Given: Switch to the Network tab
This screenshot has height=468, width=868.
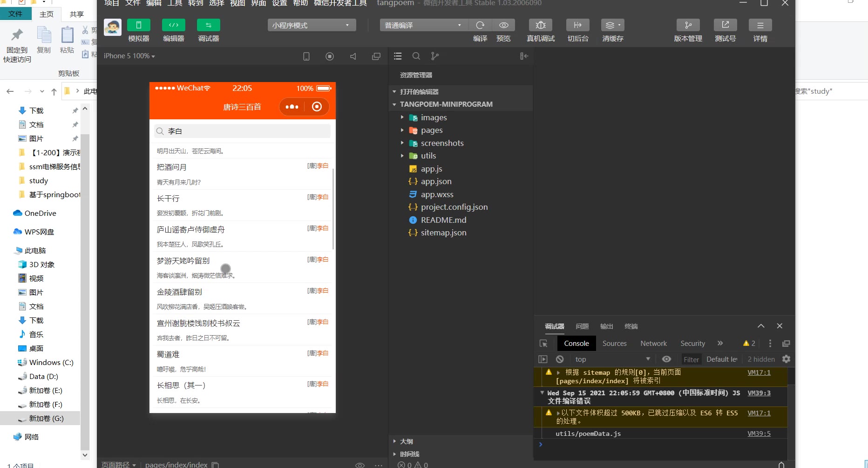Looking at the screenshot, I should (653, 344).
